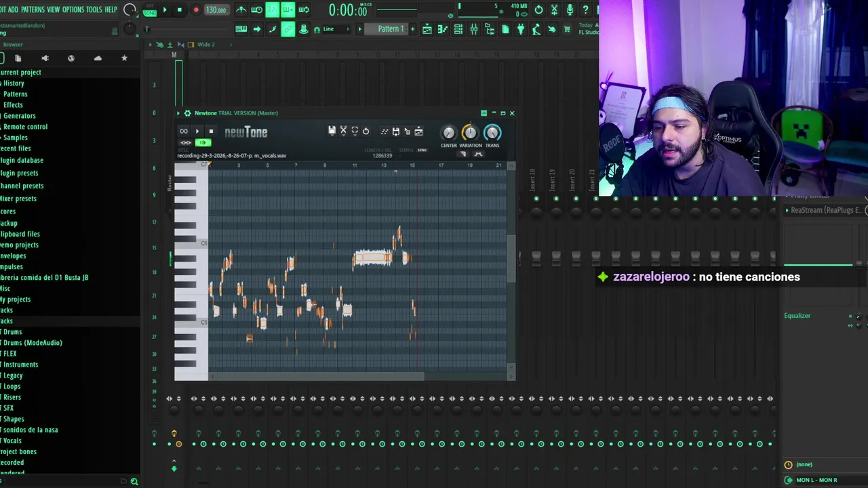
Task: Click stop in the main transport
Action: point(180,10)
